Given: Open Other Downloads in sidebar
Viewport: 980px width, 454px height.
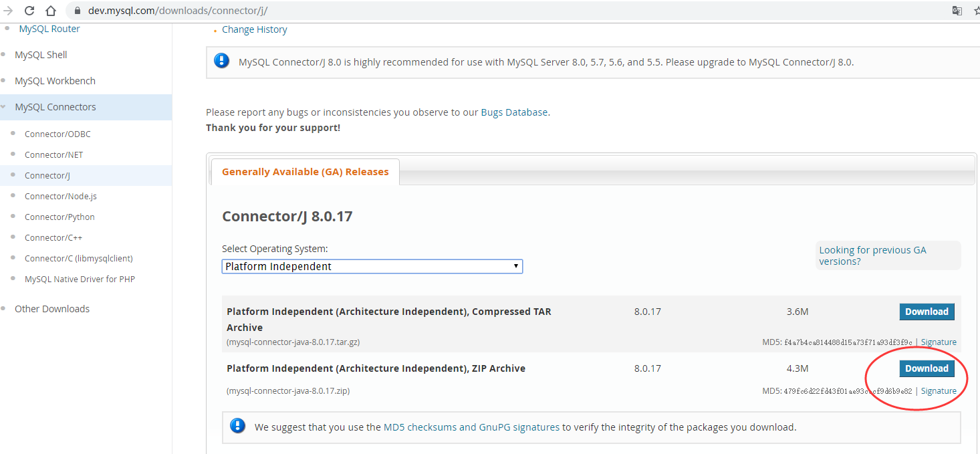Looking at the screenshot, I should tap(52, 309).
